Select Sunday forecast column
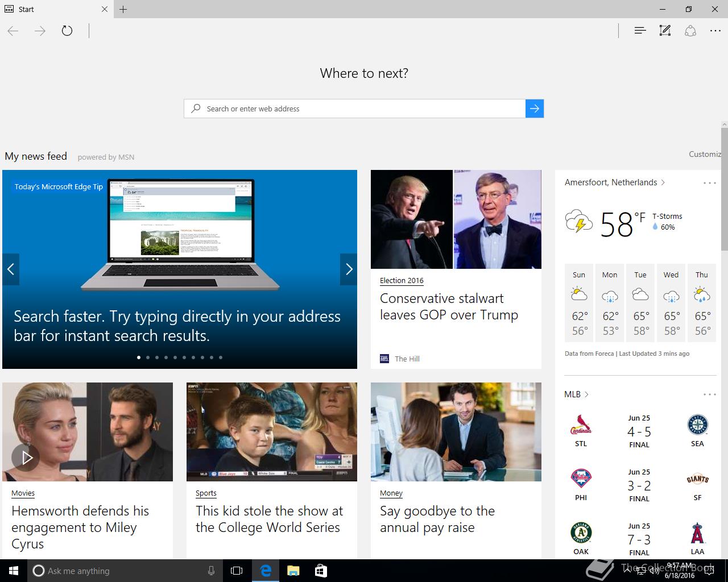Image resolution: width=728 pixels, height=582 pixels. (579, 303)
